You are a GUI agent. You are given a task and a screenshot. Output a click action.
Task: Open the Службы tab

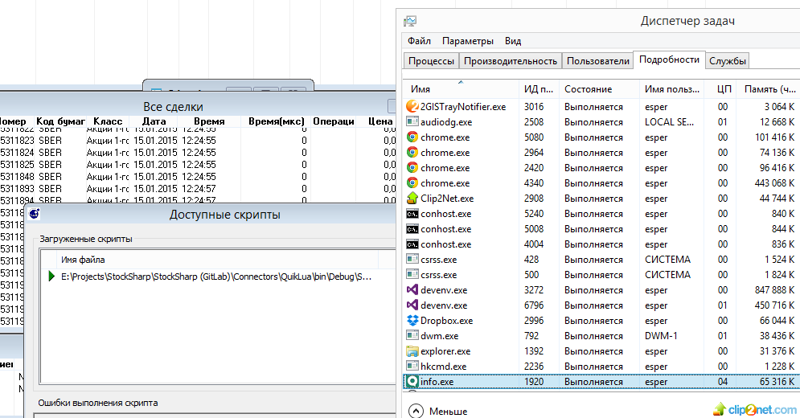[x=727, y=61]
